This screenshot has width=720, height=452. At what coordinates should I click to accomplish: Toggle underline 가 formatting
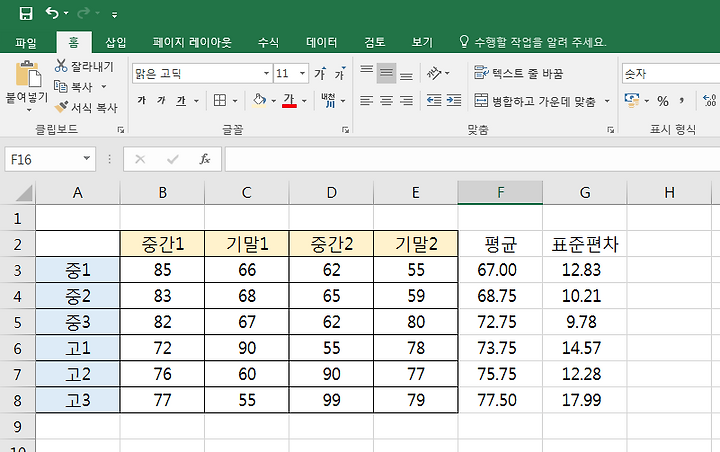[182, 100]
